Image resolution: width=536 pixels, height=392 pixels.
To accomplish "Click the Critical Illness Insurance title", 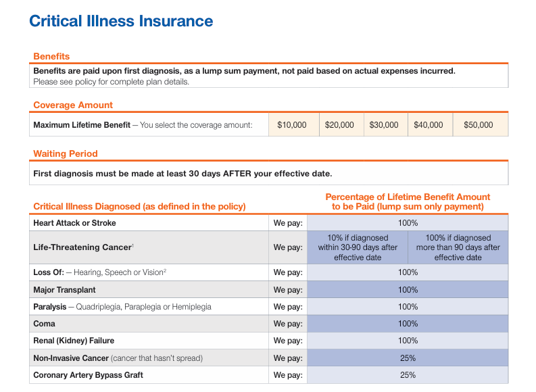I will pyautogui.click(x=121, y=21).
